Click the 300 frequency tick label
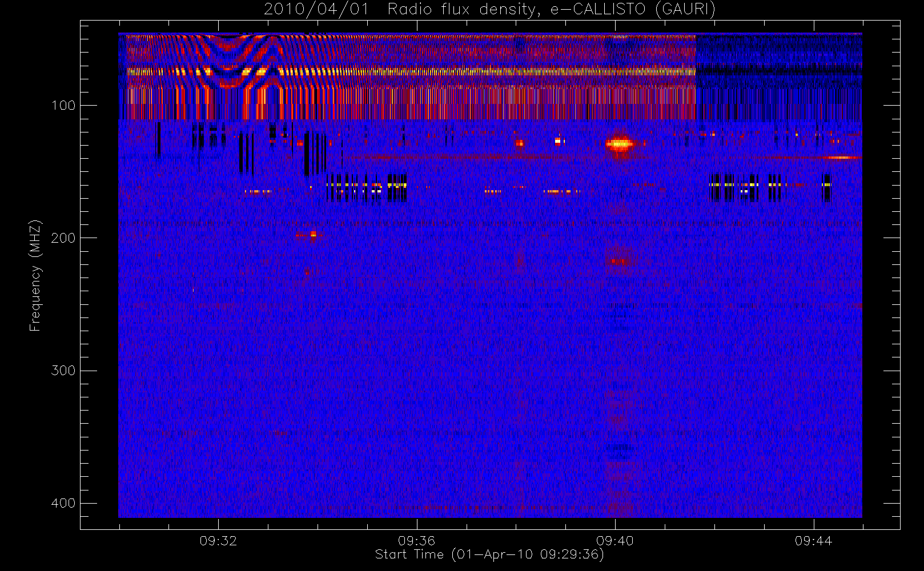 point(63,371)
